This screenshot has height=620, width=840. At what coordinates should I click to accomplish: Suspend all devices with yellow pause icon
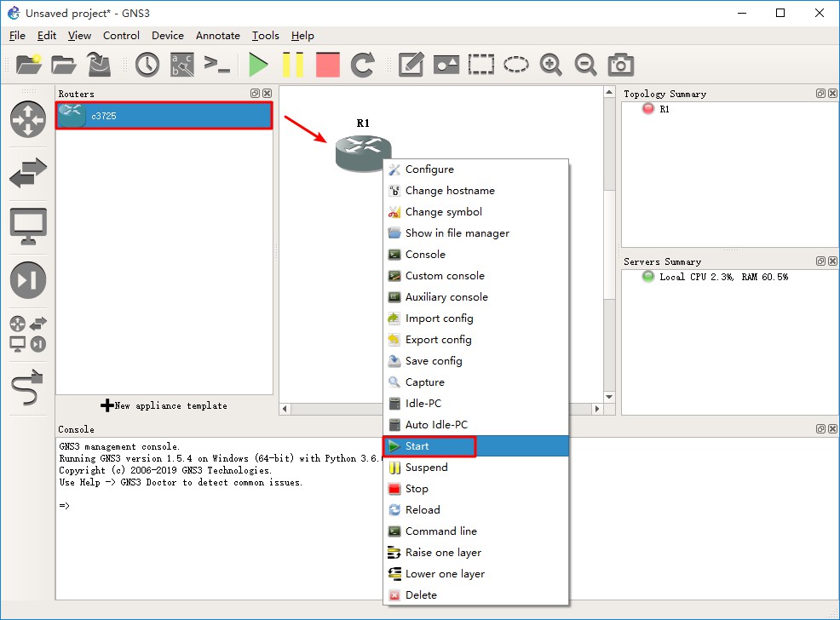293,65
